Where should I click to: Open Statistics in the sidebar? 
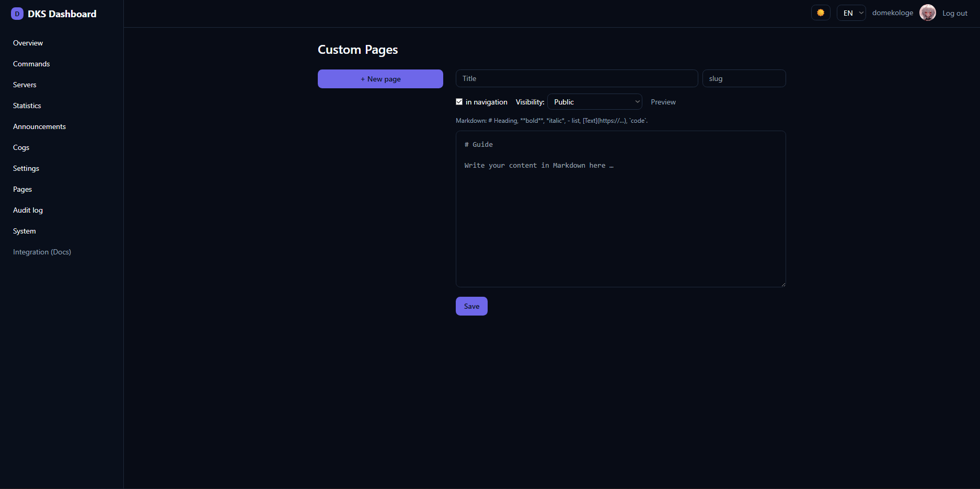click(27, 106)
